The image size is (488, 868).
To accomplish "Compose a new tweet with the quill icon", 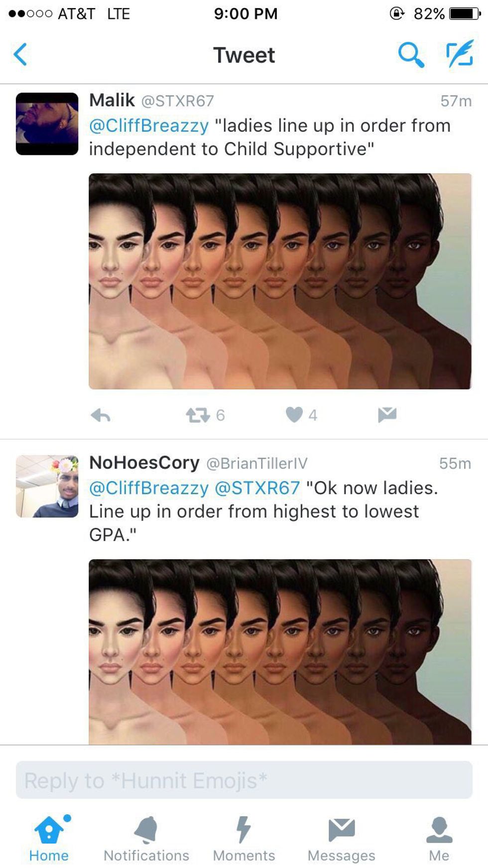I will [x=459, y=54].
